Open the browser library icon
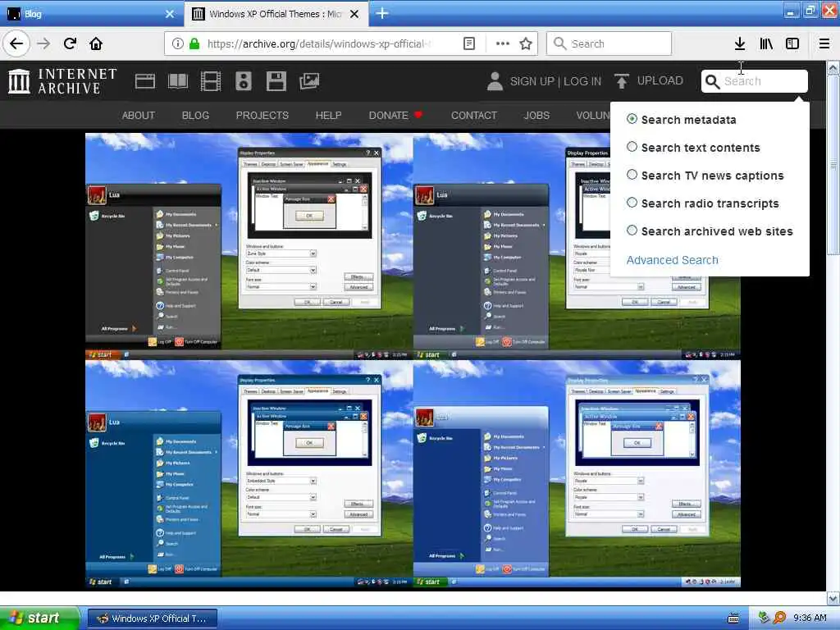840x630 pixels. (x=766, y=43)
